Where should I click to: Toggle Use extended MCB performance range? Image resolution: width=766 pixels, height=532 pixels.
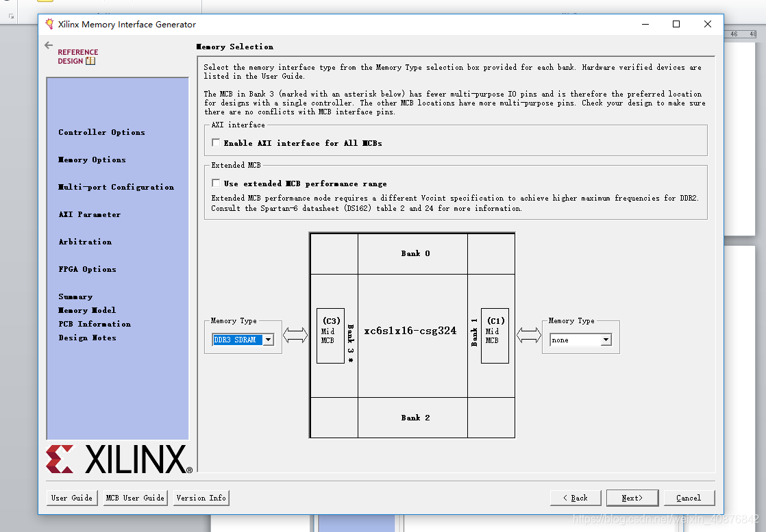(216, 183)
